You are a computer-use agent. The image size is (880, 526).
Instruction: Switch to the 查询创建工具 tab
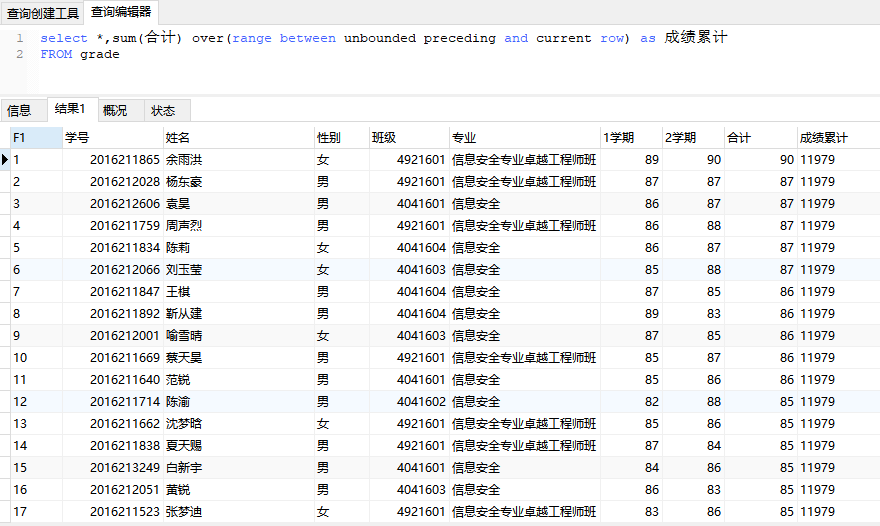click(x=43, y=13)
